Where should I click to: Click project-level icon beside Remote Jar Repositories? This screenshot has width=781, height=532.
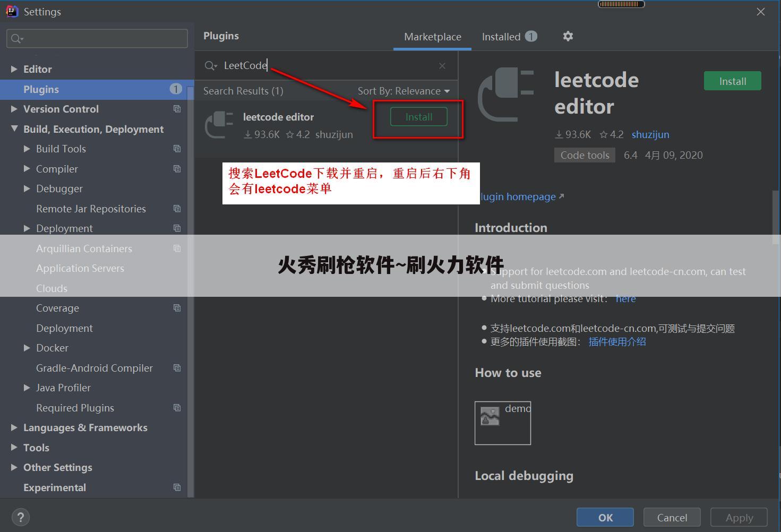point(177,209)
